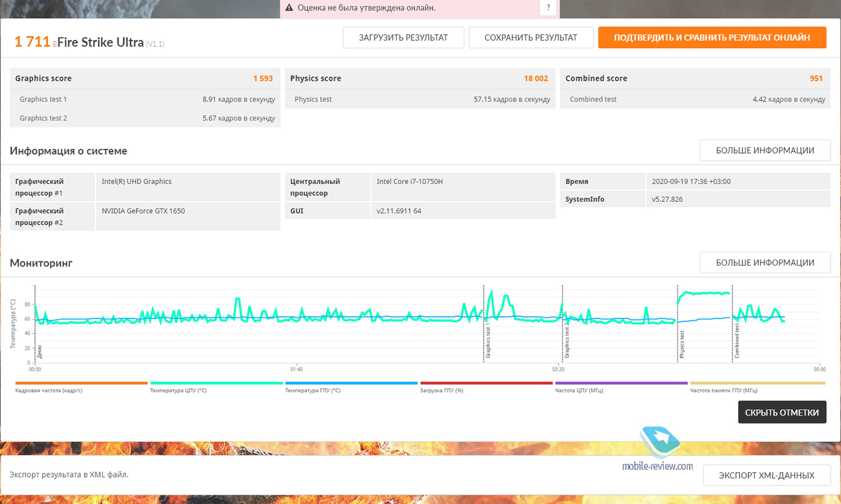Click the Температура (°C) vertical axis title
The width and height of the screenshot is (841, 504).
click(x=13, y=324)
